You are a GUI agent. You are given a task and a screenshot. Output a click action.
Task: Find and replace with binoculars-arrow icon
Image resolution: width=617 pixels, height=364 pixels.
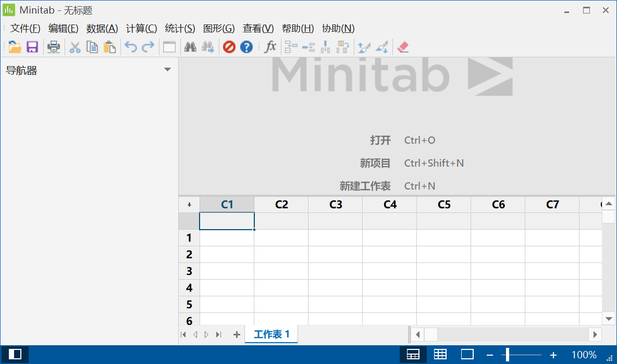coord(208,47)
